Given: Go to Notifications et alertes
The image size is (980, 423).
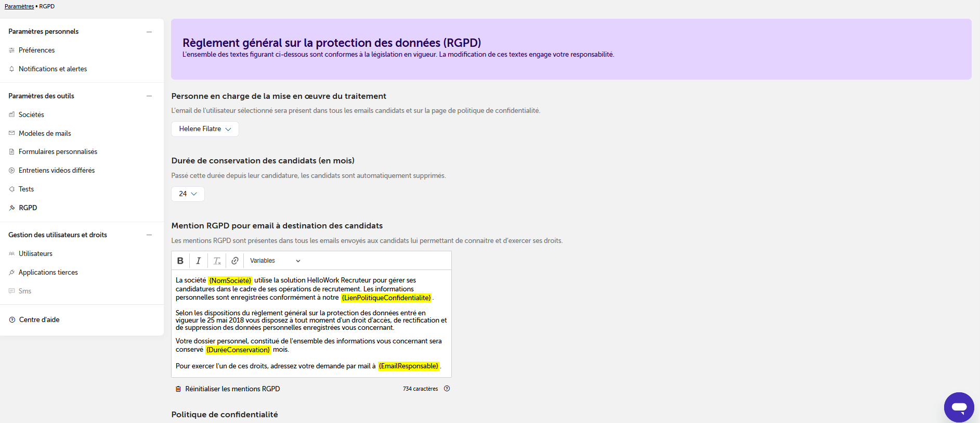Looking at the screenshot, I should click(53, 69).
